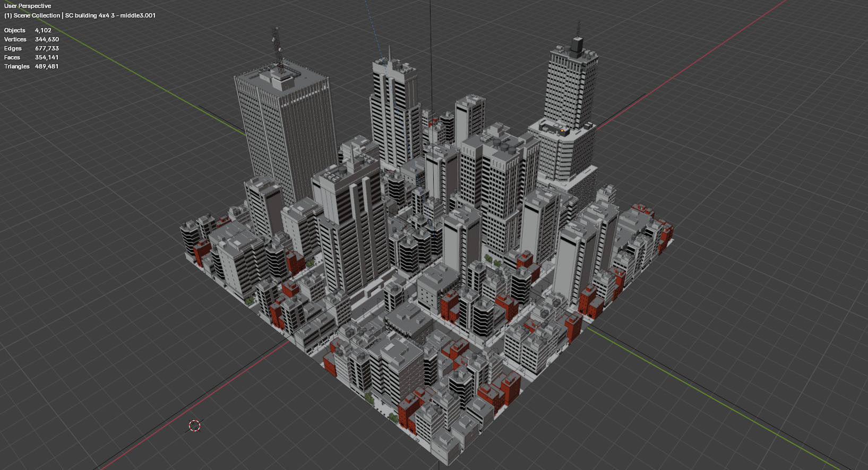Click the "Vertices" statistics label

15,39
